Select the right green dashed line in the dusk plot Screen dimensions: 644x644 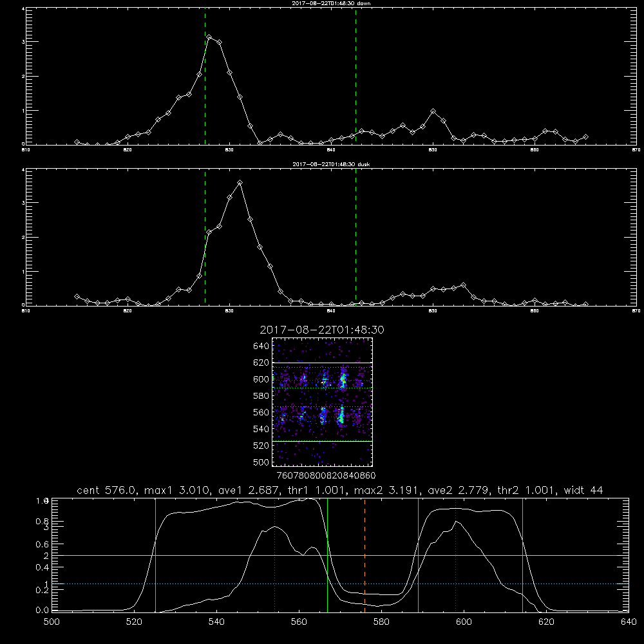click(x=355, y=238)
